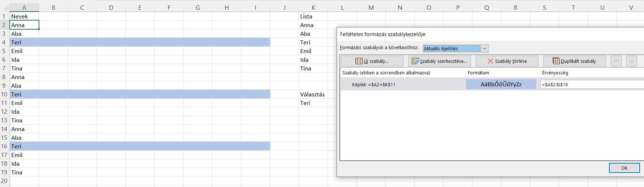Move rule down with arrow button
The height and width of the screenshot is (187, 644).
point(632,61)
